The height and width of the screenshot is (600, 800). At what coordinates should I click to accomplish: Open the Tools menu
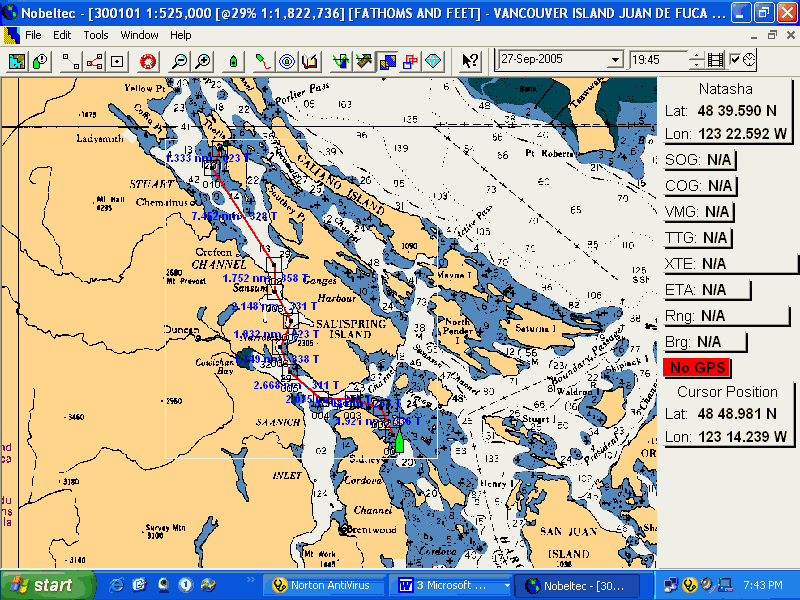[96, 35]
